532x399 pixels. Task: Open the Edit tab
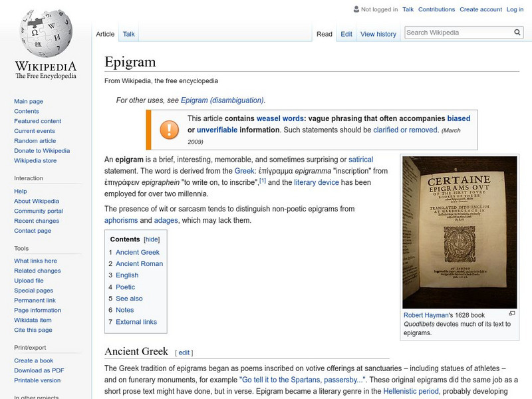346,35
